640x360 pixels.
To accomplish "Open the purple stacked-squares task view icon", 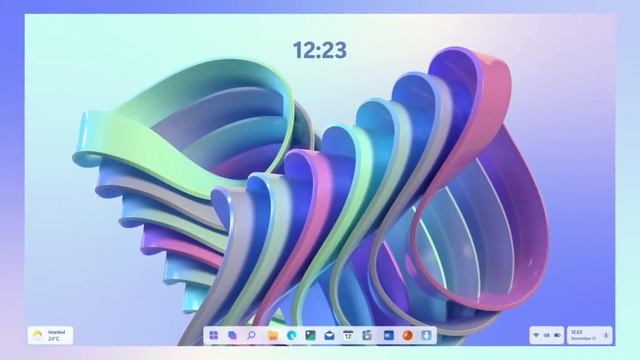I will pos(232,336).
